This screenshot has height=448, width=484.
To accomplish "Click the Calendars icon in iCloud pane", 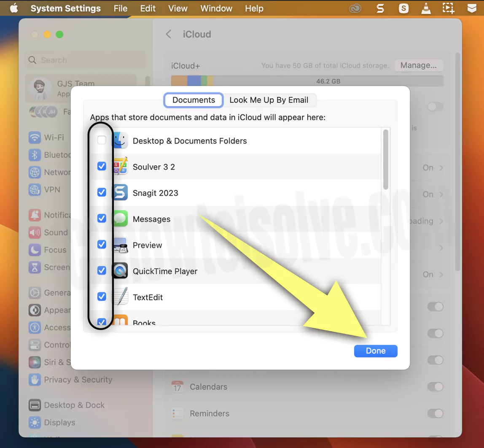I will click(177, 386).
